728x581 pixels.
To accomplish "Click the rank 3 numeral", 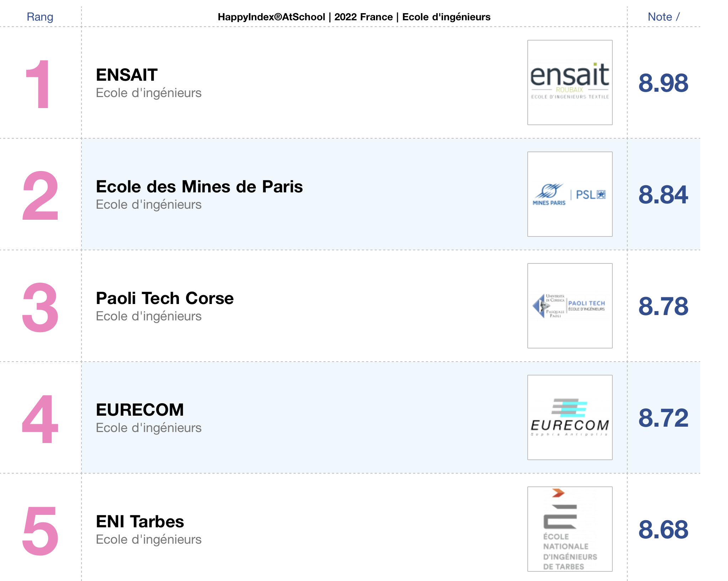I will [40, 307].
